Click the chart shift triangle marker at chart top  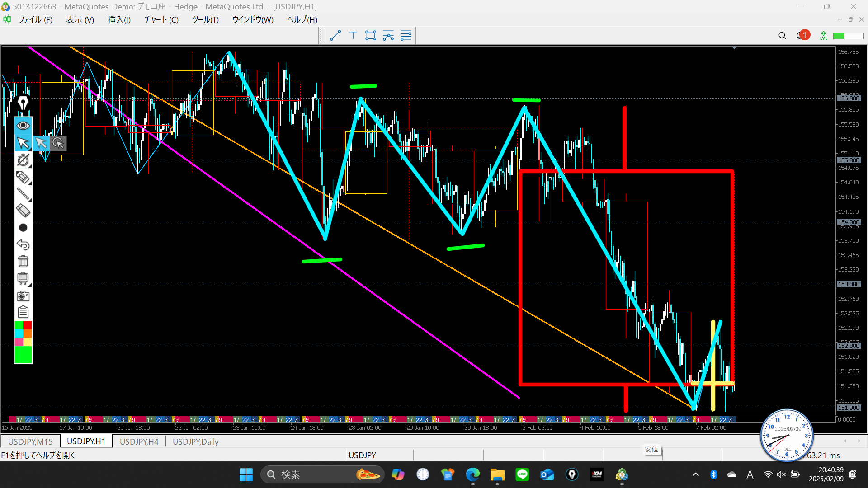click(734, 47)
